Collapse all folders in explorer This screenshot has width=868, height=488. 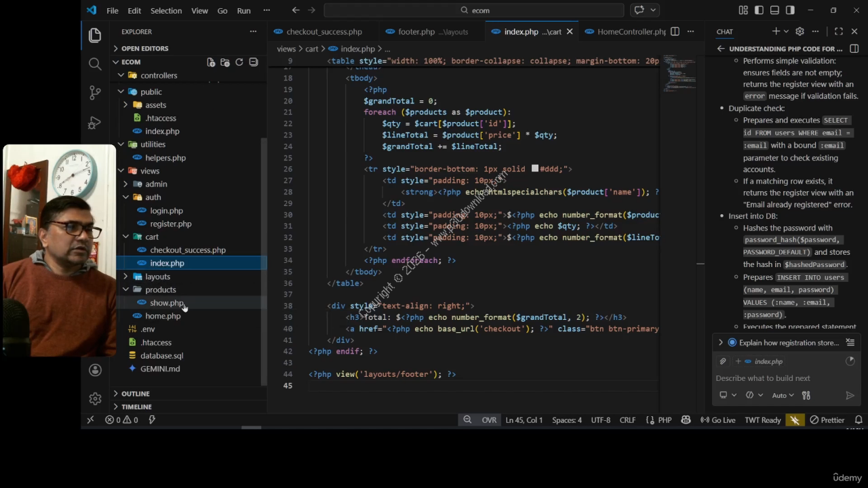254,62
